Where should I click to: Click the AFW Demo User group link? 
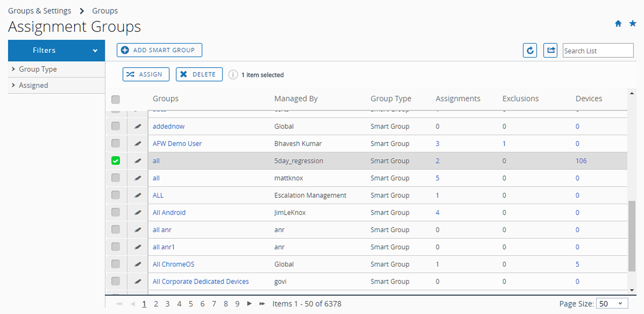177,143
